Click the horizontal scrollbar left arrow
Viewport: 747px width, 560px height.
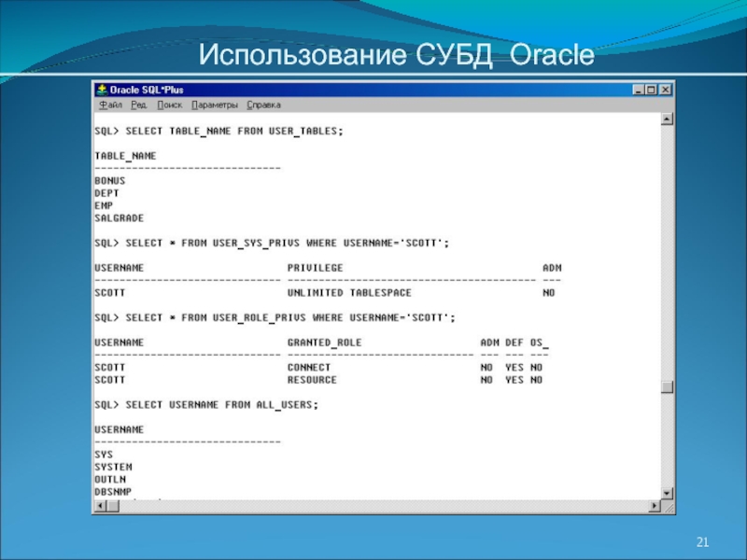click(101, 506)
